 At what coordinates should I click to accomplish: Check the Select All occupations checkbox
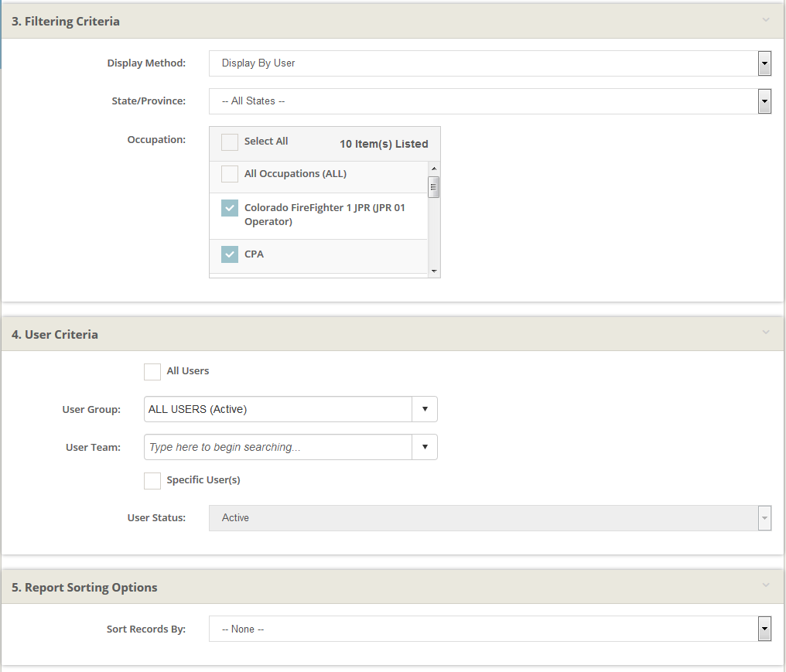230,142
